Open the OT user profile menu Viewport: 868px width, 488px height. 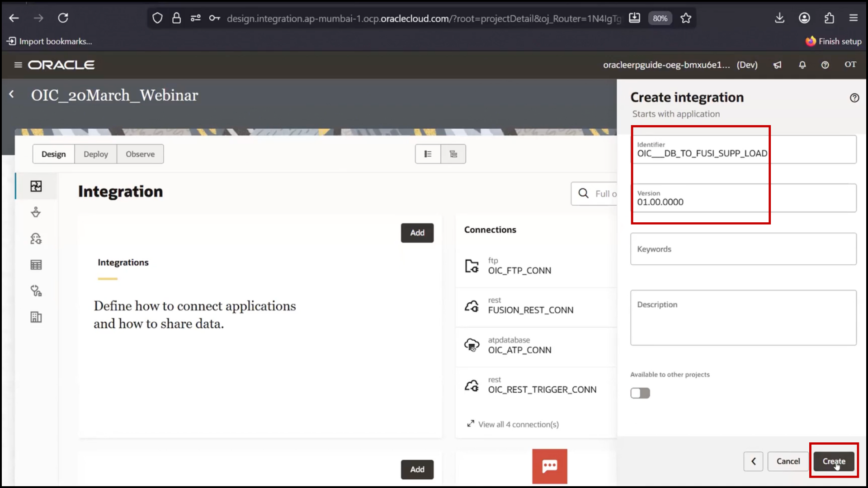pos(850,65)
